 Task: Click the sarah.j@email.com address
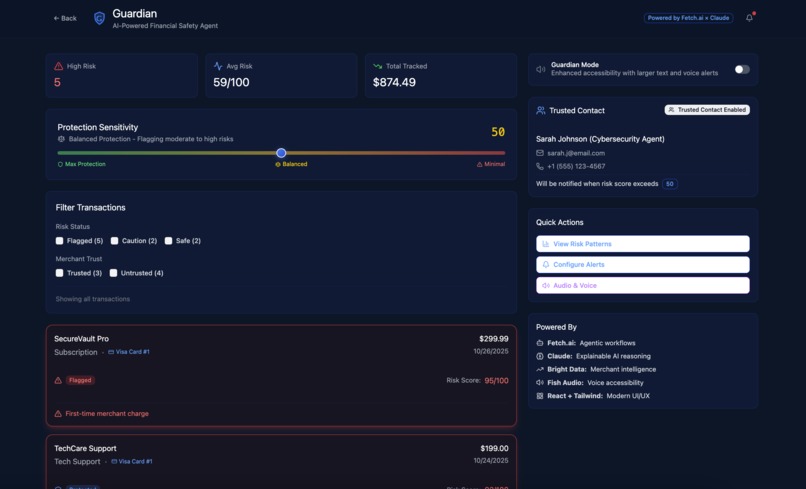pos(576,153)
